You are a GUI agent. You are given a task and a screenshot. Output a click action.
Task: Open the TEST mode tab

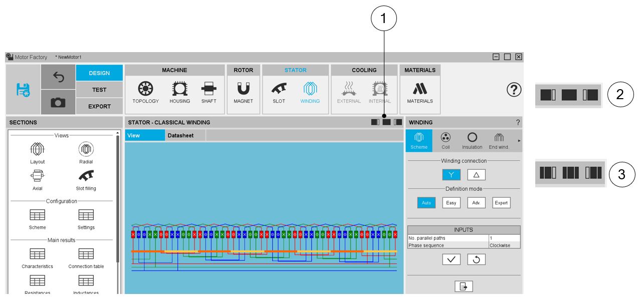(99, 90)
